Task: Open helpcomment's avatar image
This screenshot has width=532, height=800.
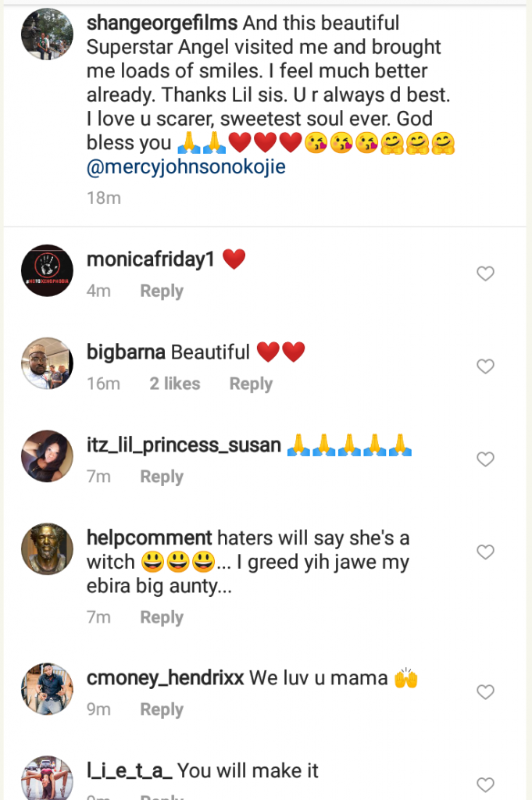Action: [47, 549]
